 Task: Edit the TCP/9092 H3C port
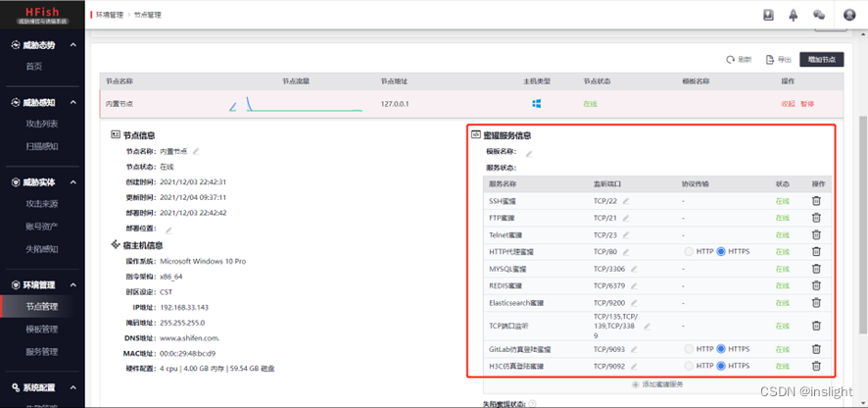click(634, 367)
